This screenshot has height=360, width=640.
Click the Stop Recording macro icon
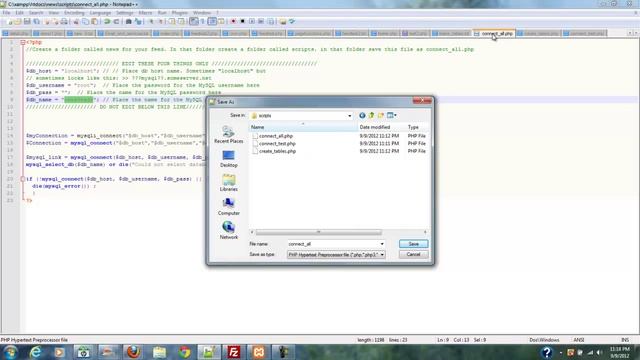pyautogui.click(x=242, y=21)
